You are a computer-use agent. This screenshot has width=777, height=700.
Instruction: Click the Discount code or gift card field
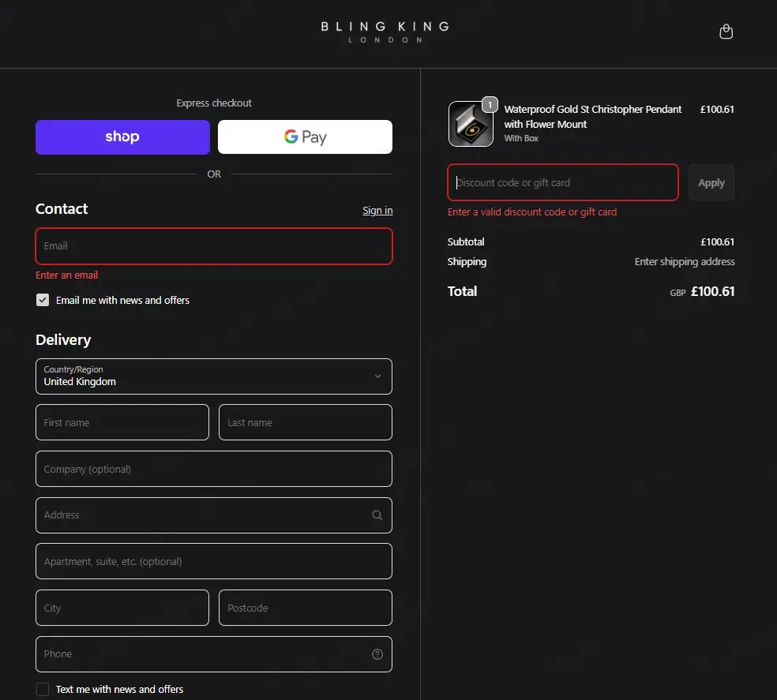click(x=563, y=182)
